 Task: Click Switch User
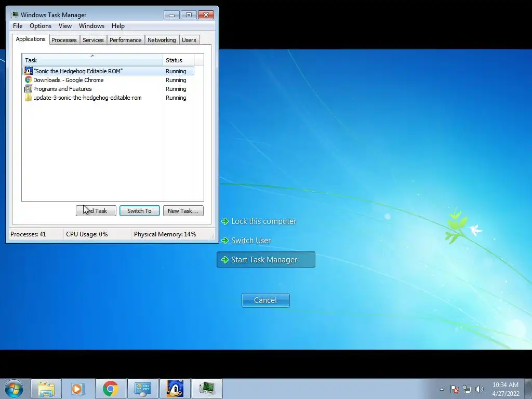point(251,240)
